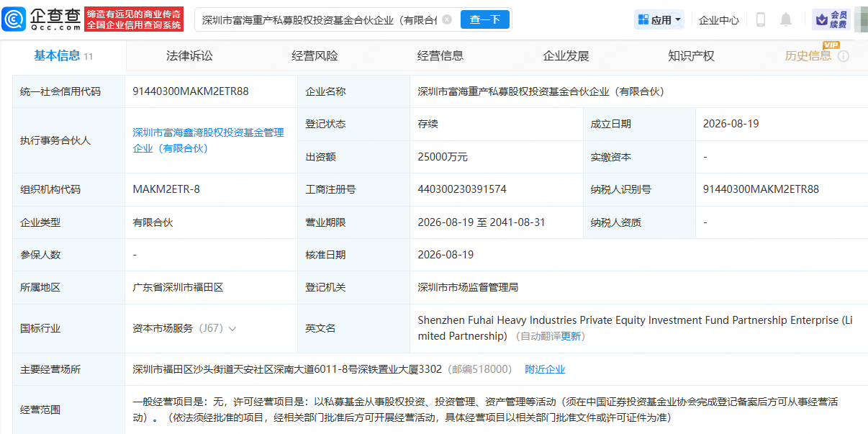Switch to the 知识产权 tab
This screenshot has height=434, width=868.
[x=691, y=55]
